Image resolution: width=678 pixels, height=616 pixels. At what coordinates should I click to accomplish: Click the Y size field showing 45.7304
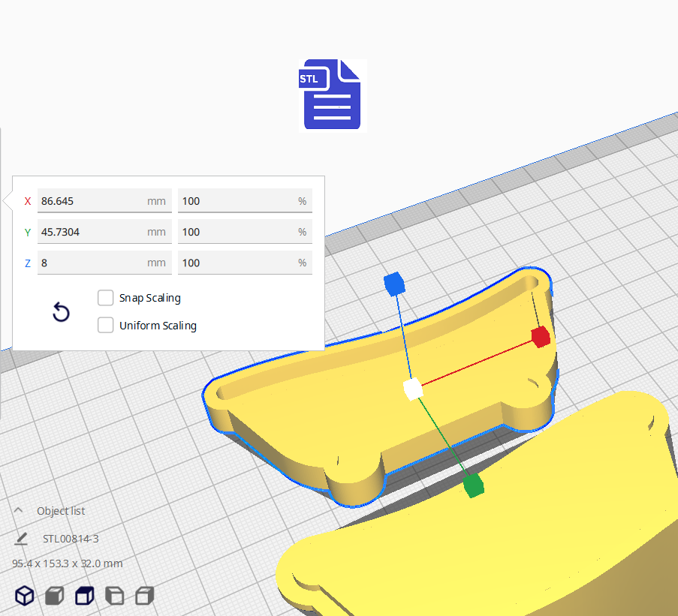[90, 232]
